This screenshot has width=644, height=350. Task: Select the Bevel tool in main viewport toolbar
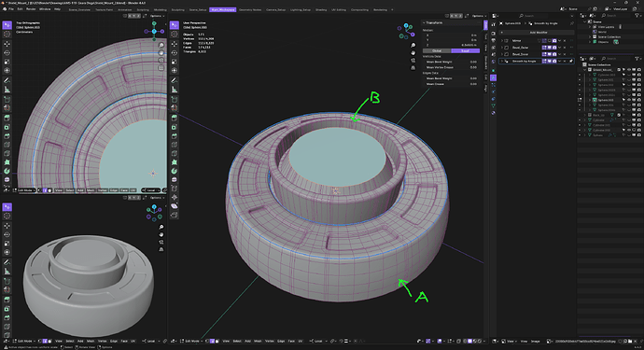tap(175, 136)
